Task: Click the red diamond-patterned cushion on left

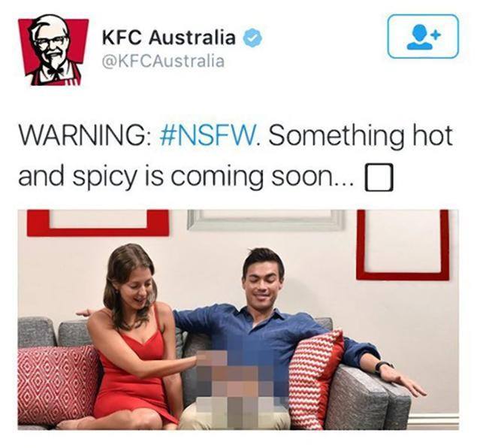Action: [58, 385]
